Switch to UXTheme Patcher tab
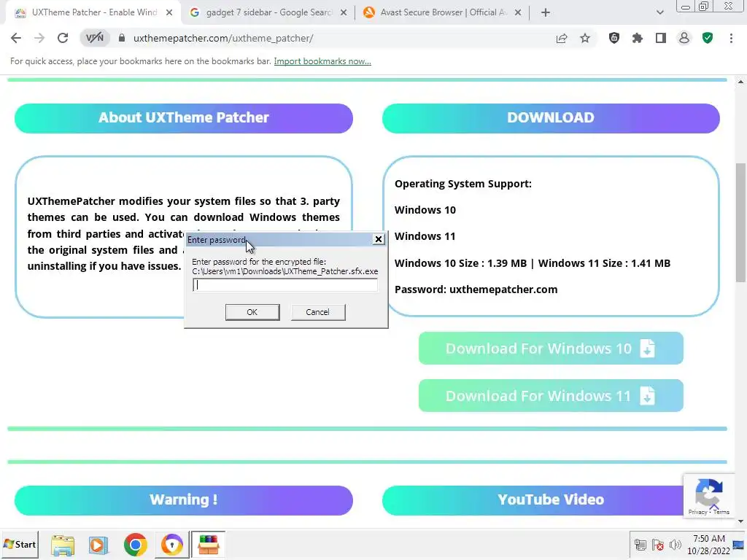The height and width of the screenshot is (560, 747). pos(93,12)
